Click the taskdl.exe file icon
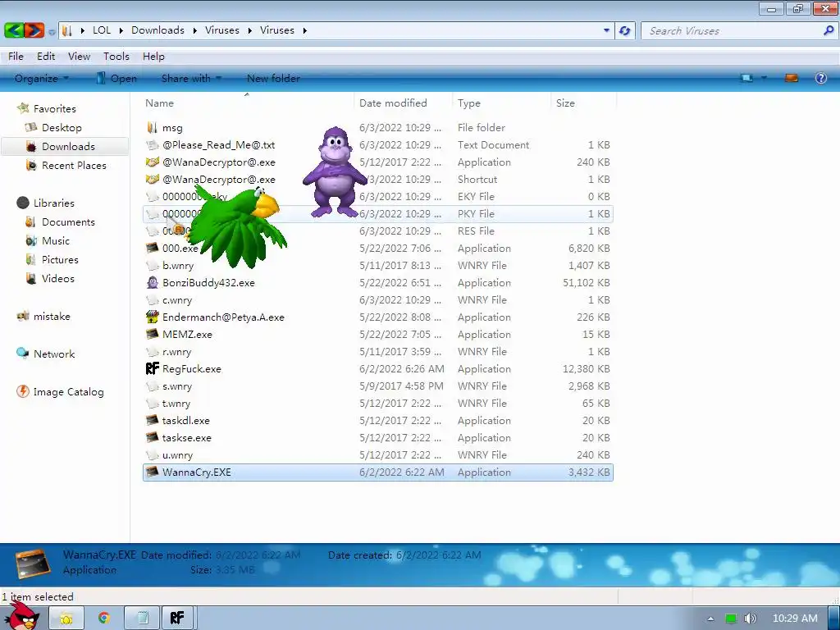Image resolution: width=840 pixels, height=630 pixels. pos(152,421)
